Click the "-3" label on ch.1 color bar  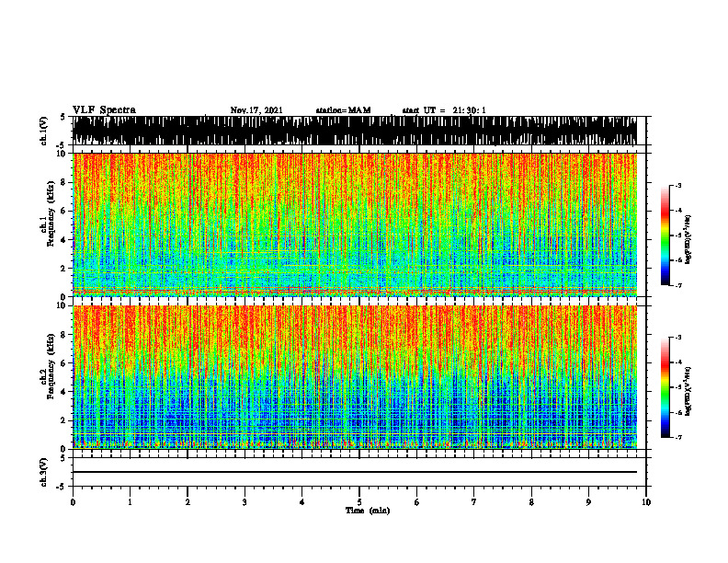coord(678,185)
